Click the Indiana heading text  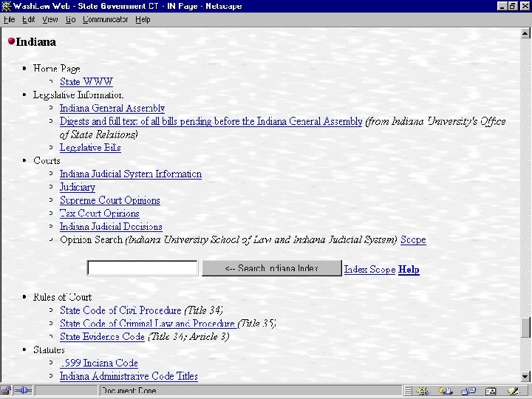click(x=36, y=42)
